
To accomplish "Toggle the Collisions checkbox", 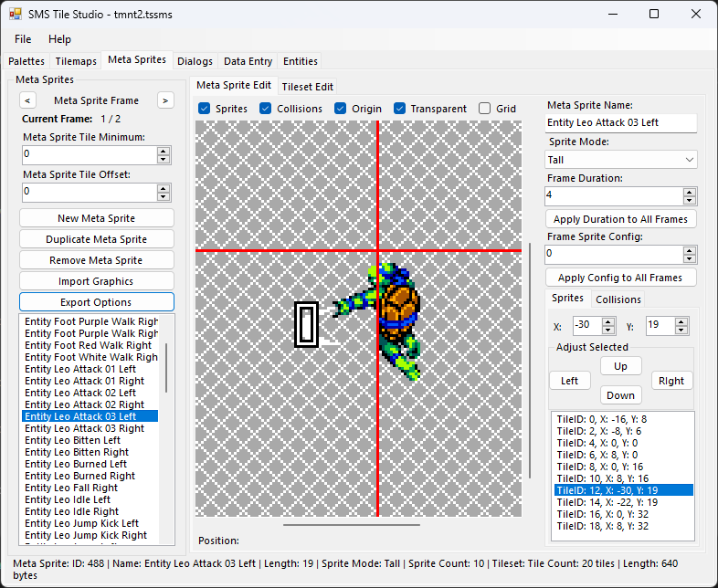I will pos(265,109).
